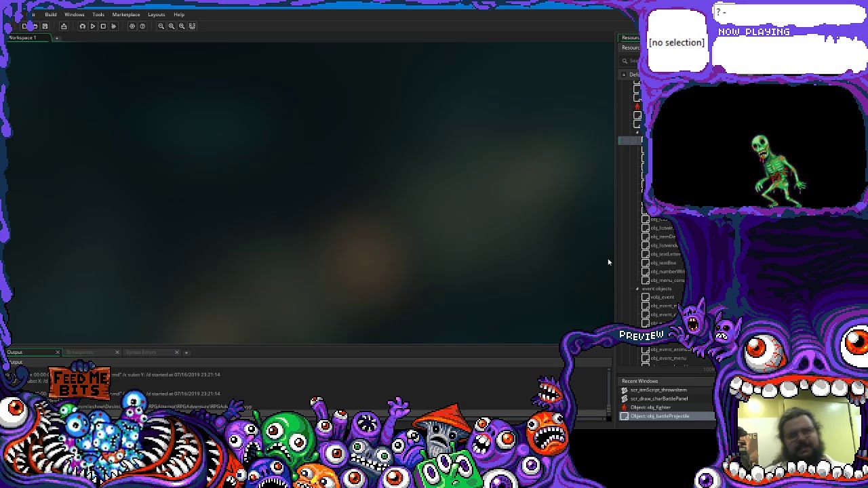Open Game Options from the toolbar
The height and width of the screenshot is (488, 868).
coord(132,26)
